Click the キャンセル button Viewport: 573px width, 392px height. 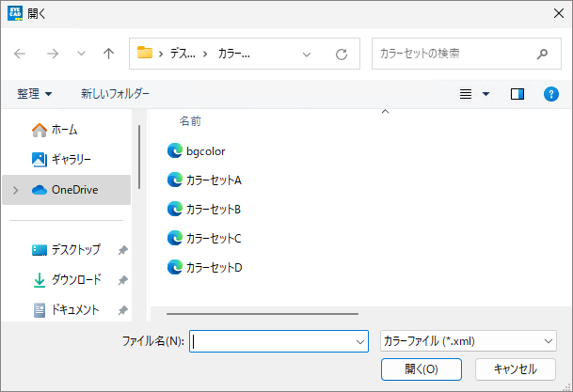(515, 368)
